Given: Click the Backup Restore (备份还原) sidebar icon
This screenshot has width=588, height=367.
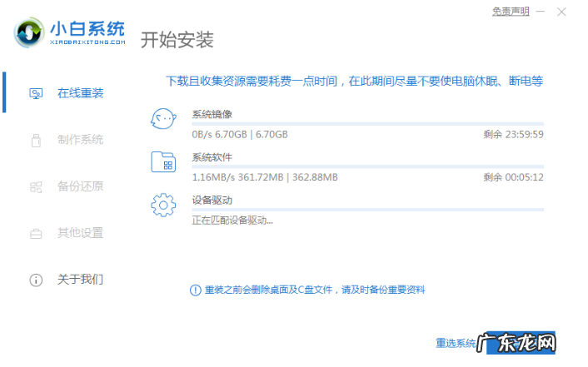Looking at the screenshot, I should [x=36, y=186].
